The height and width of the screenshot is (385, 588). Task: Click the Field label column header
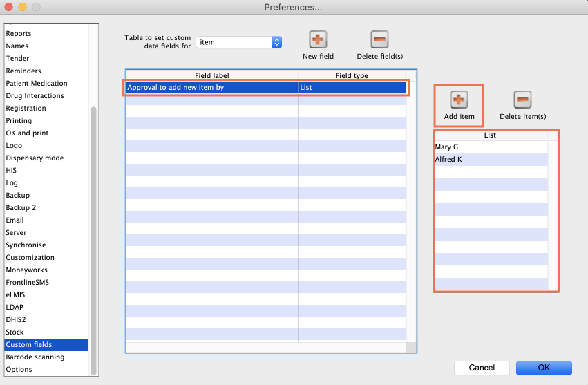(211, 75)
